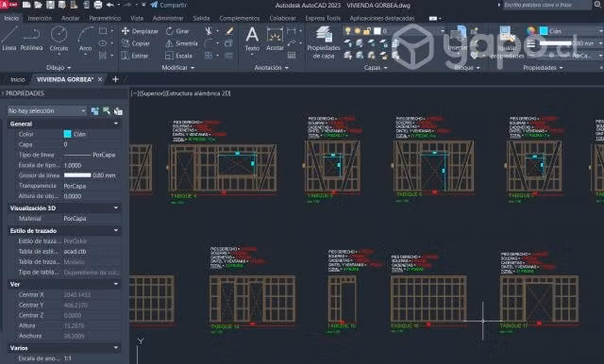
Task: Open the Paramétrico ribbon tab
Action: (105, 18)
